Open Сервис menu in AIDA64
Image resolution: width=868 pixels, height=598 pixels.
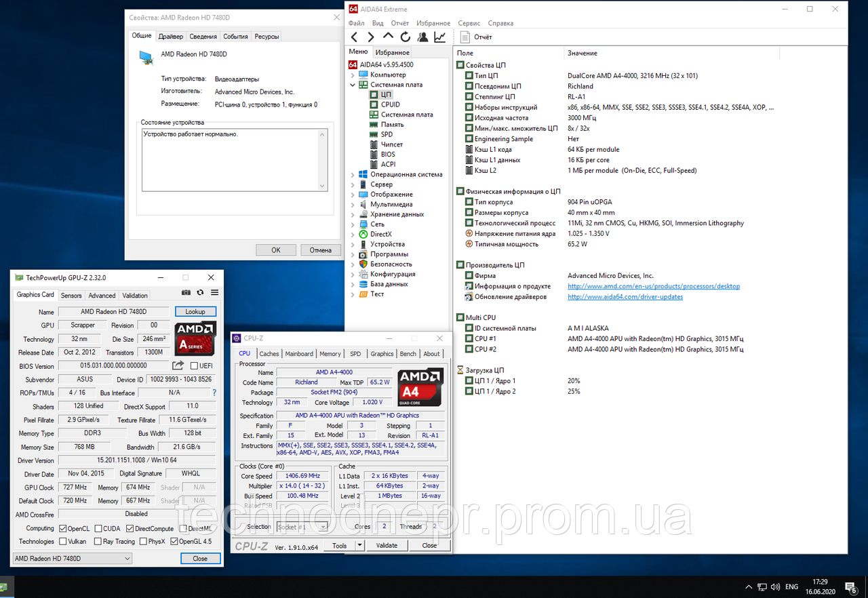(x=469, y=23)
